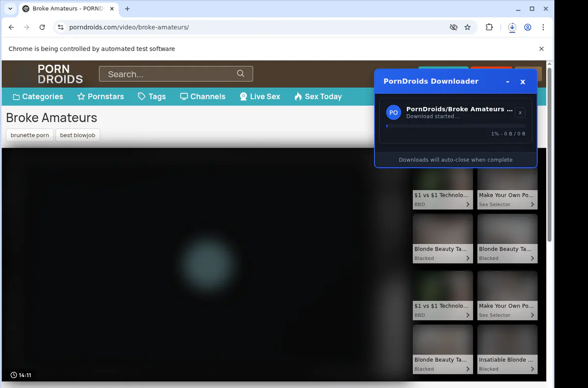Go back using the browser back arrow

pos(11,27)
